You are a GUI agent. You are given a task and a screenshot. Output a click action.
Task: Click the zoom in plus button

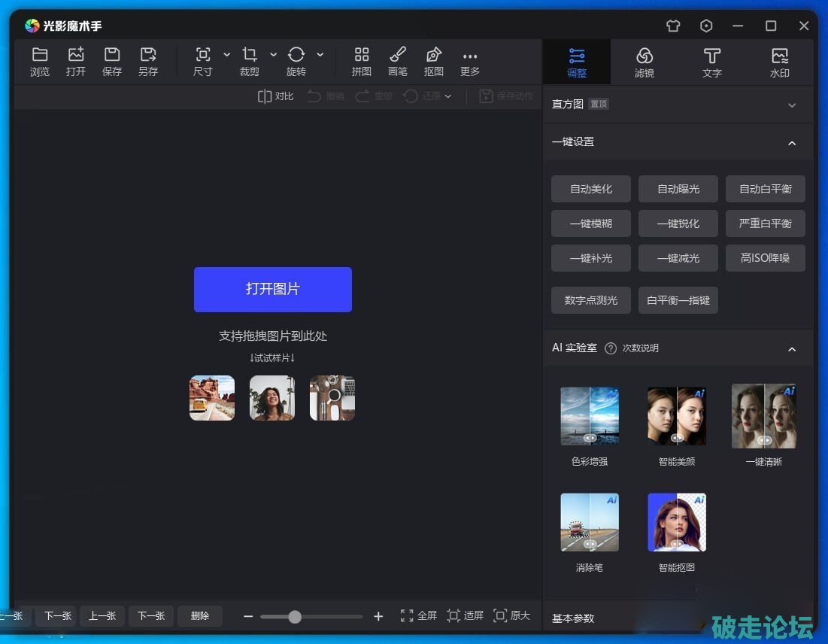click(x=378, y=616)
